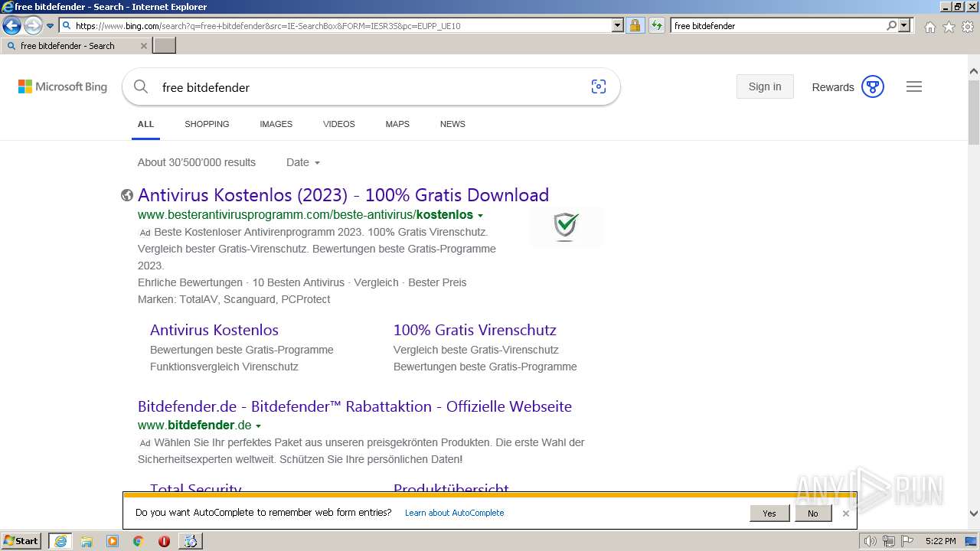Click the network tray icon
The image size is (980, 551).
coord(890,541)
